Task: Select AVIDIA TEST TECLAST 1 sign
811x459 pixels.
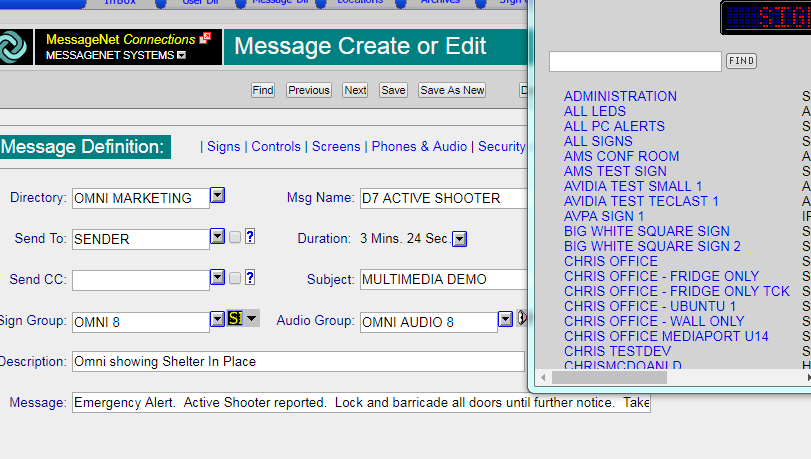Action: click(x=641, y=201)
